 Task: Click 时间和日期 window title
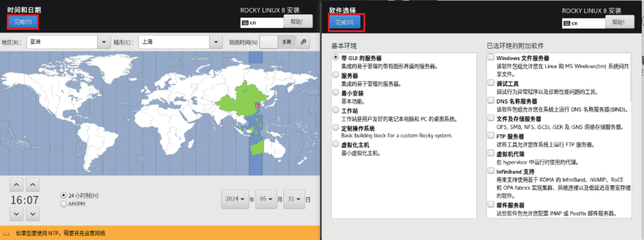pos(24,10)
